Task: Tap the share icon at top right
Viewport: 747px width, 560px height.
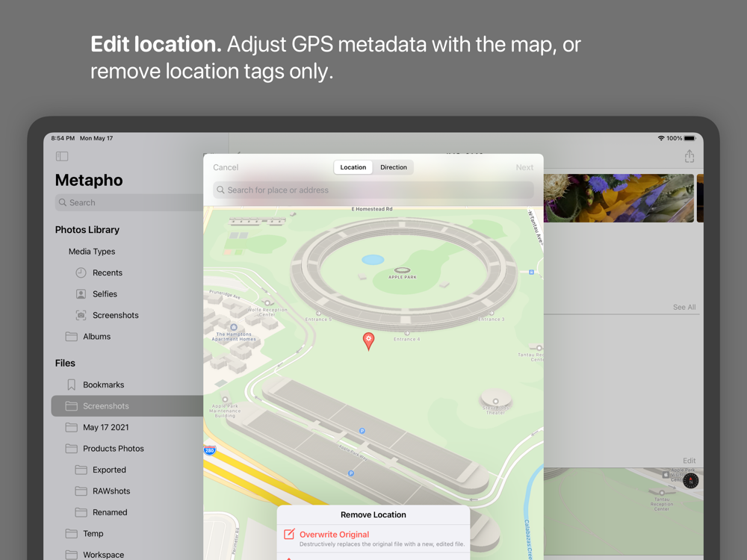Action: [689, 156]
